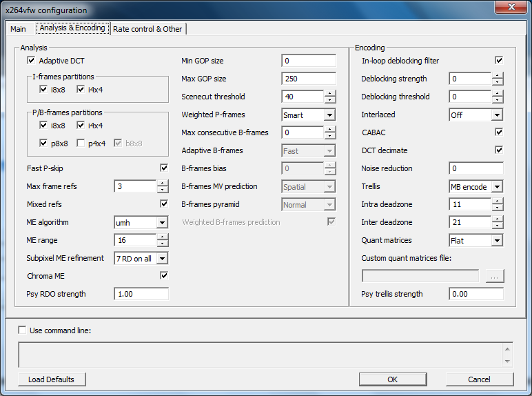Click the Inter deadzone value box
The height and width of the screenshot is (396, 532).
coord(471,222)
